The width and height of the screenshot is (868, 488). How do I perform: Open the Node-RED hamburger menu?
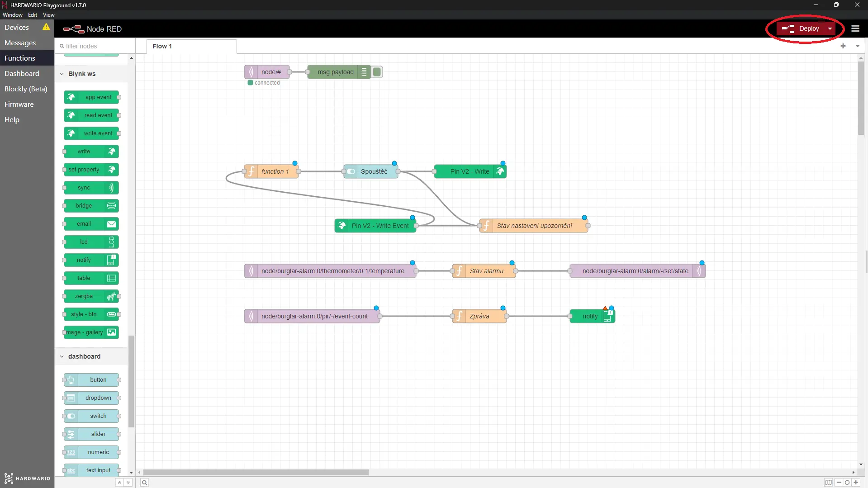tap(855, 28)
